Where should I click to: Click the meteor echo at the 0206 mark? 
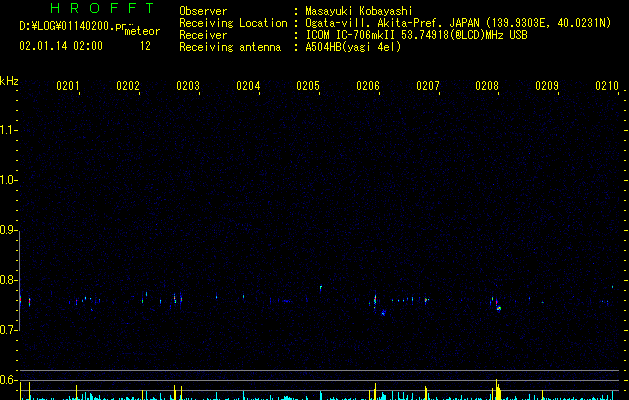click(x=375, y=300)
